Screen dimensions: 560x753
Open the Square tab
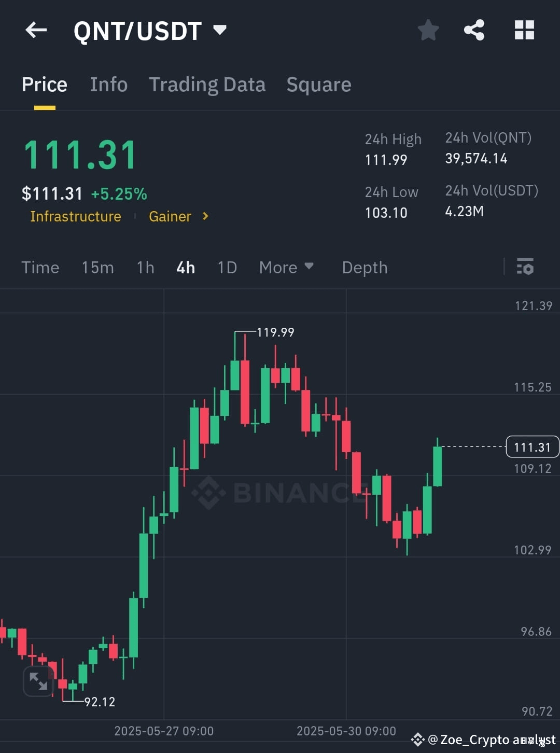pyautogui.click(x=318, y=84)
